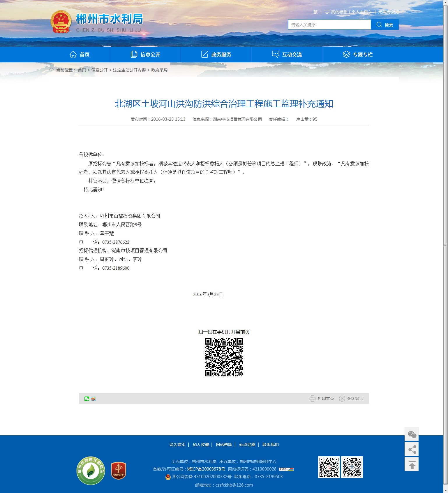Click 网站帮助 footer link
448x493 pixels.
tap(224, 445)
